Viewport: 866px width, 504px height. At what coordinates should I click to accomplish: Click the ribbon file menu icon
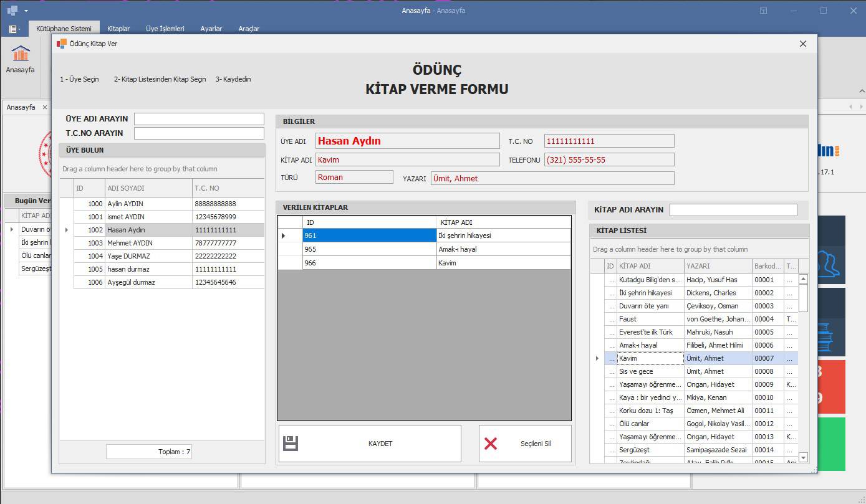14,29
